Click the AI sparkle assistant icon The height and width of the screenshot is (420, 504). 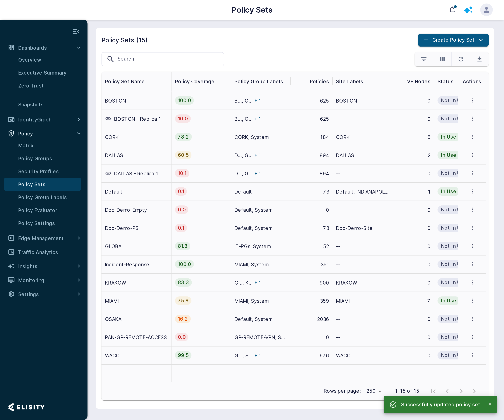[468, 10]
